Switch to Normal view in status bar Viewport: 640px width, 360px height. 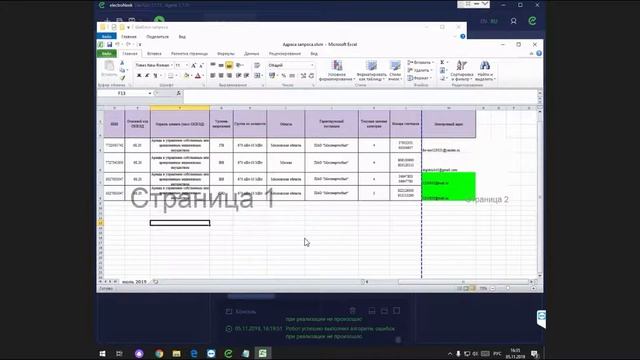459,289
